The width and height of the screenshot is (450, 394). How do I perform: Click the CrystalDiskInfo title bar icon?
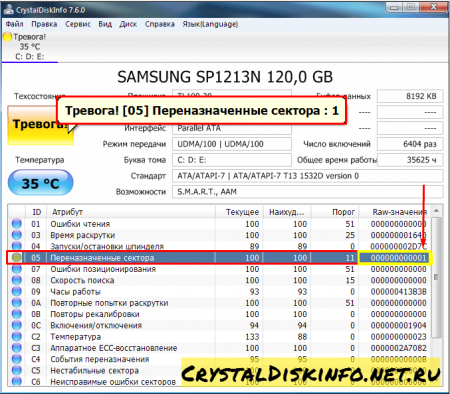(9, 9)
